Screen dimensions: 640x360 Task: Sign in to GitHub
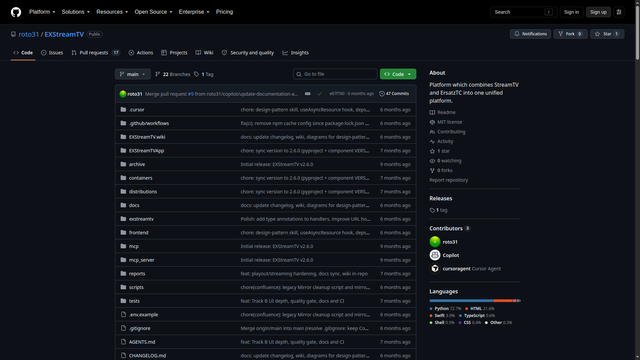click(x=571, y=12)
